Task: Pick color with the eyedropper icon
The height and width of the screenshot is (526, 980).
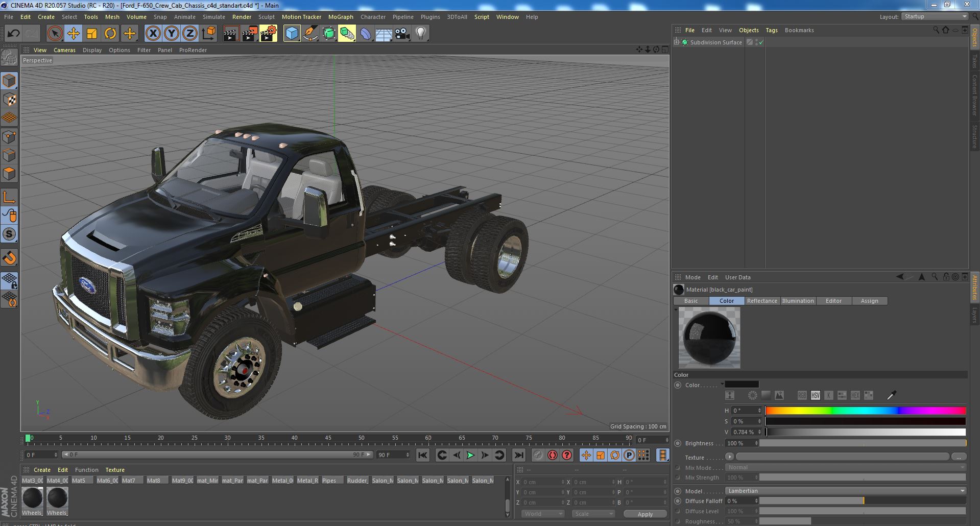Action: pyautogui.click(x=892, y=395)
